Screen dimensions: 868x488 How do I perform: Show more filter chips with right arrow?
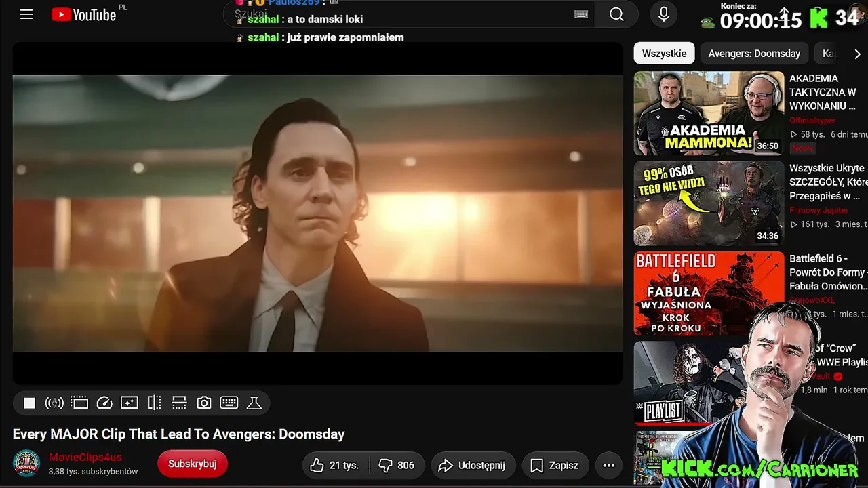point(857,54)
